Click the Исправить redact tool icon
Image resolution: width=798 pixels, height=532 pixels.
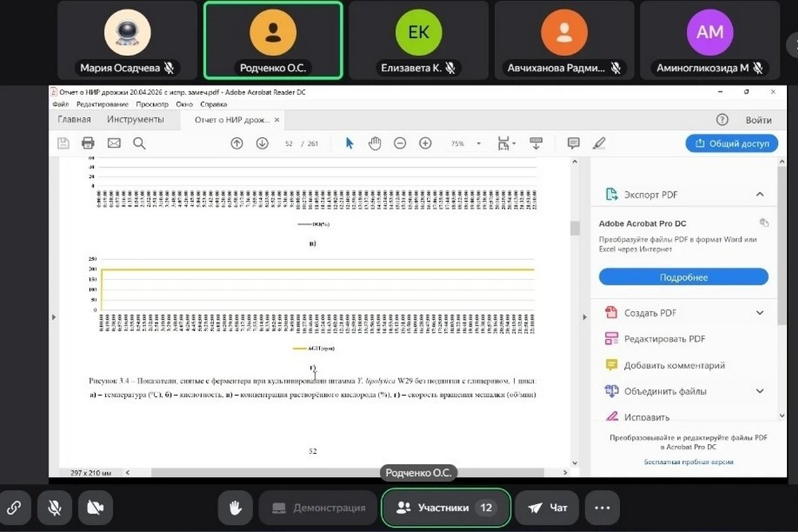(611, 416)
